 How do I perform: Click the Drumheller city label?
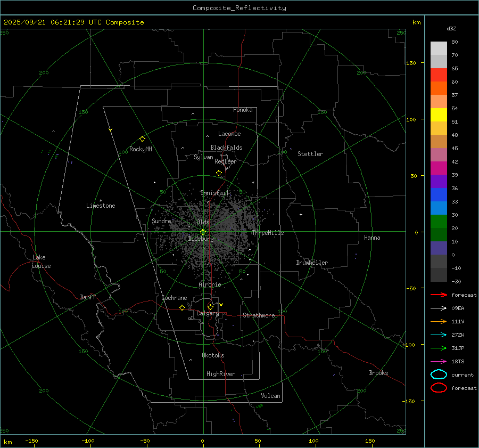312,263
